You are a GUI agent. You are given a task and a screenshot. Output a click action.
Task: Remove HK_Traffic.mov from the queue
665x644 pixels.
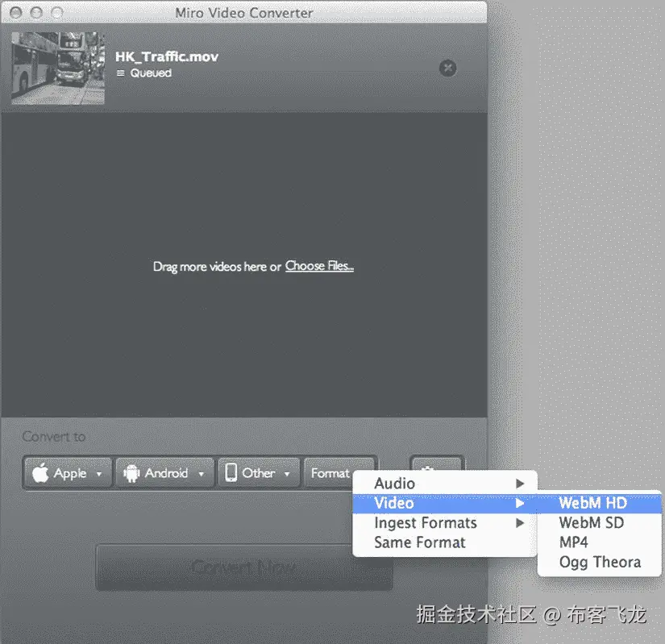point(447,69)
